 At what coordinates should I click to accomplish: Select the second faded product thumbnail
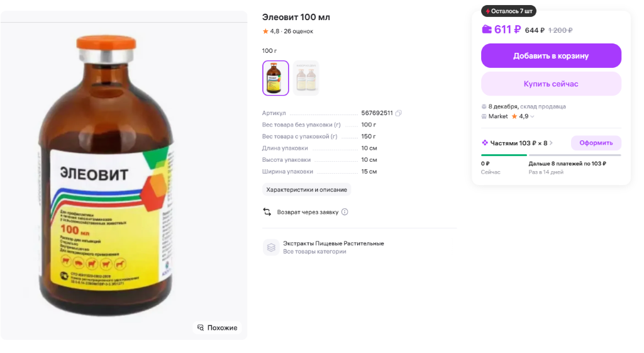pos(306,78)
